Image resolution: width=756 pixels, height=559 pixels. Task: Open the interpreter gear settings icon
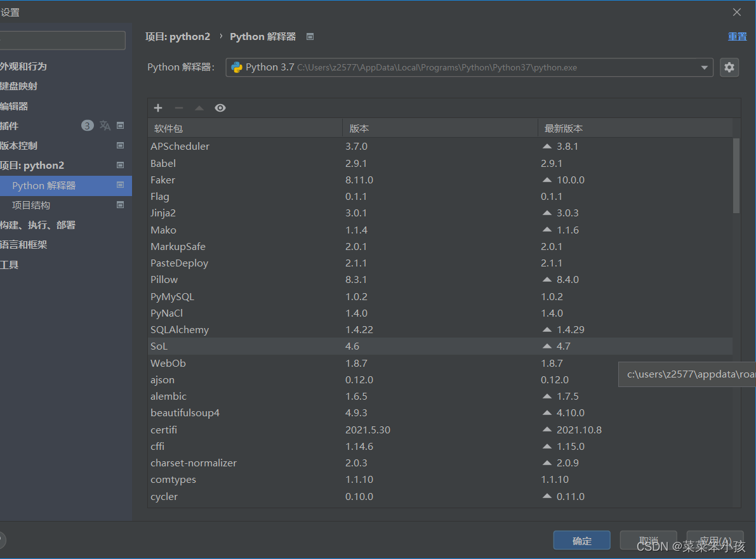(729, 67)
